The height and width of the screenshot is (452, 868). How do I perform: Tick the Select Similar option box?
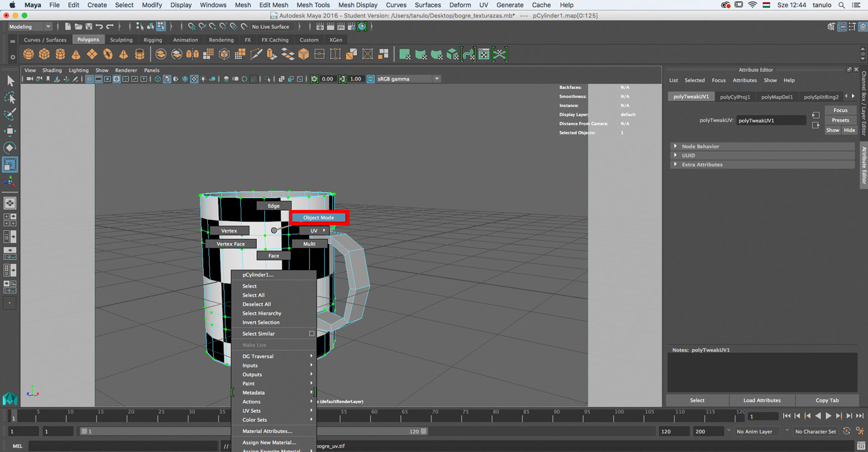tap(311, 334)
